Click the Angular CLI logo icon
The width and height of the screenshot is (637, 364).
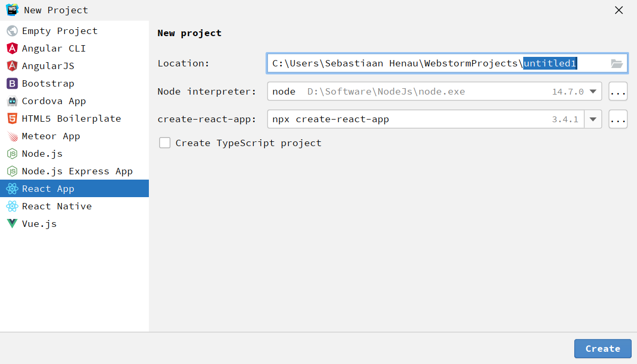point(12,48)
